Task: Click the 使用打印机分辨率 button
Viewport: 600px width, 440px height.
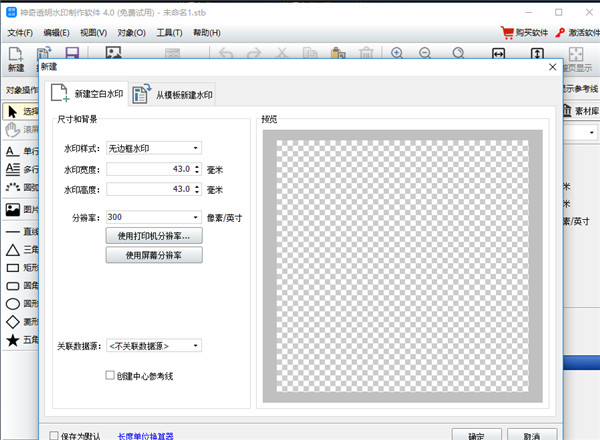Action: tap(154, 236)
